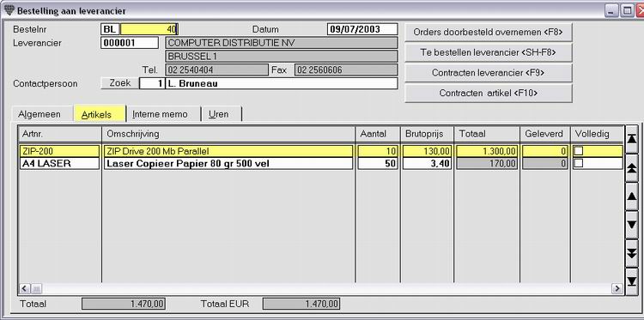Click Totaal cell 1.300,00
This screenshot has height=320, width=644.
pyautogui.click(x=487, y=151)
